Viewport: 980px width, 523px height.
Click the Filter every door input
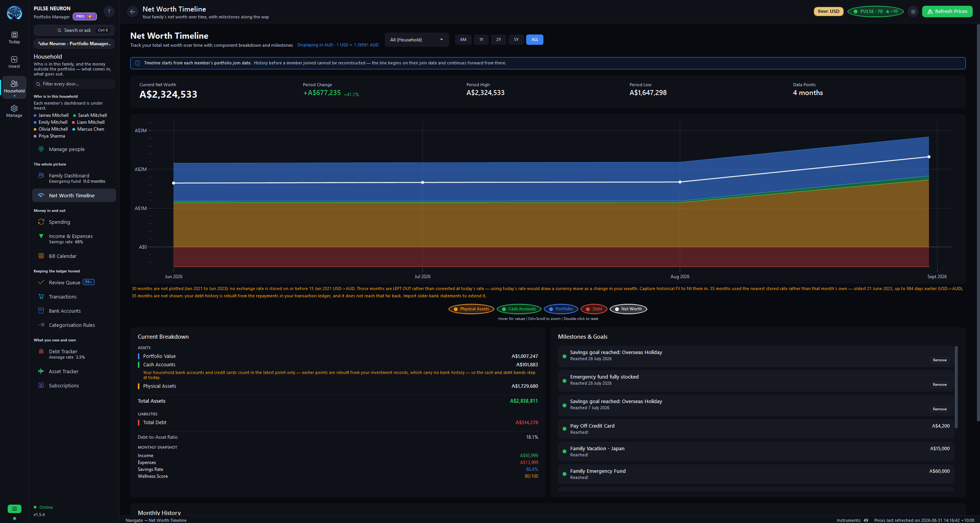[74, 84]
